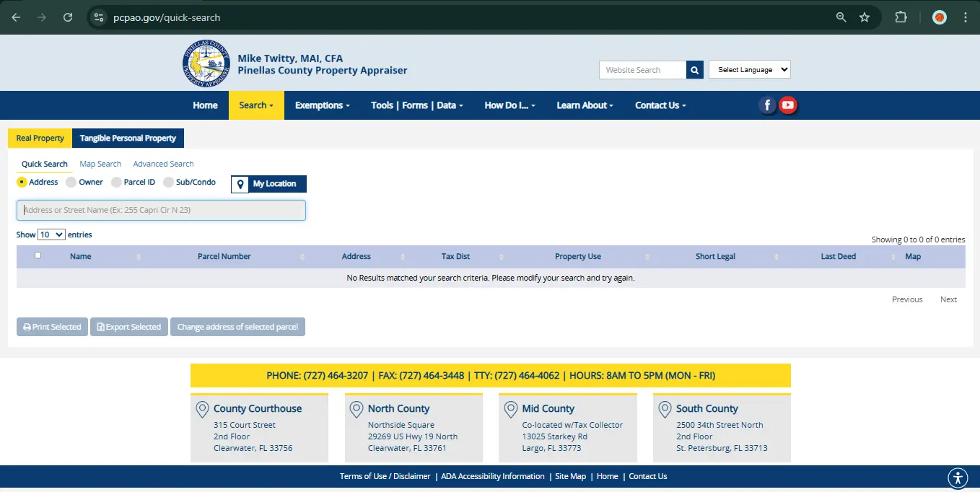
Task: Open the Select Language dropdown
Action: click(750, 70)
